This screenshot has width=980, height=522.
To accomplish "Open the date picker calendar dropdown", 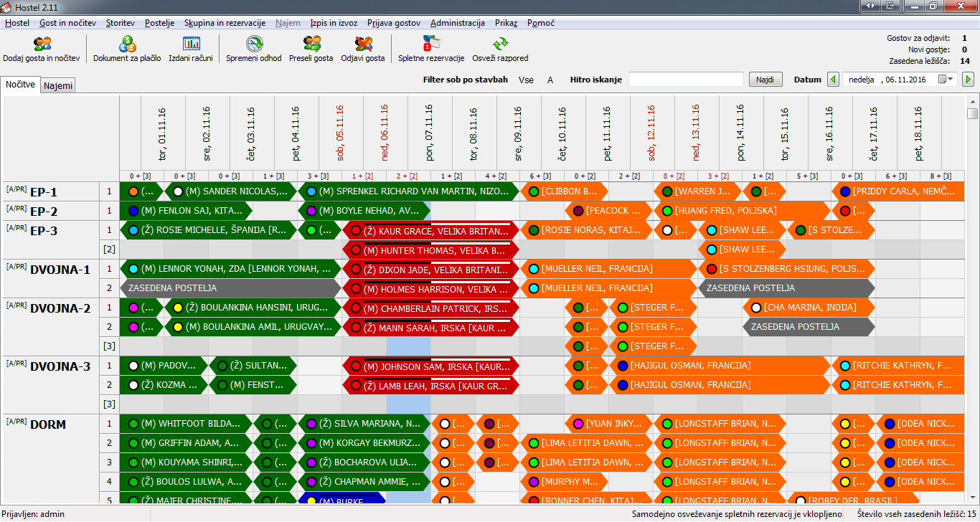I will tap(951, 80).
